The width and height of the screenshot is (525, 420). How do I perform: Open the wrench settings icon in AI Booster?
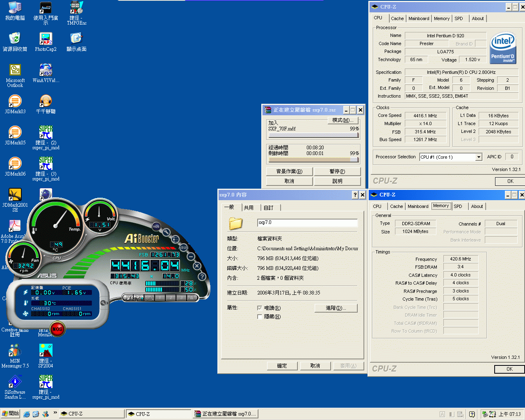pos(167,233)
